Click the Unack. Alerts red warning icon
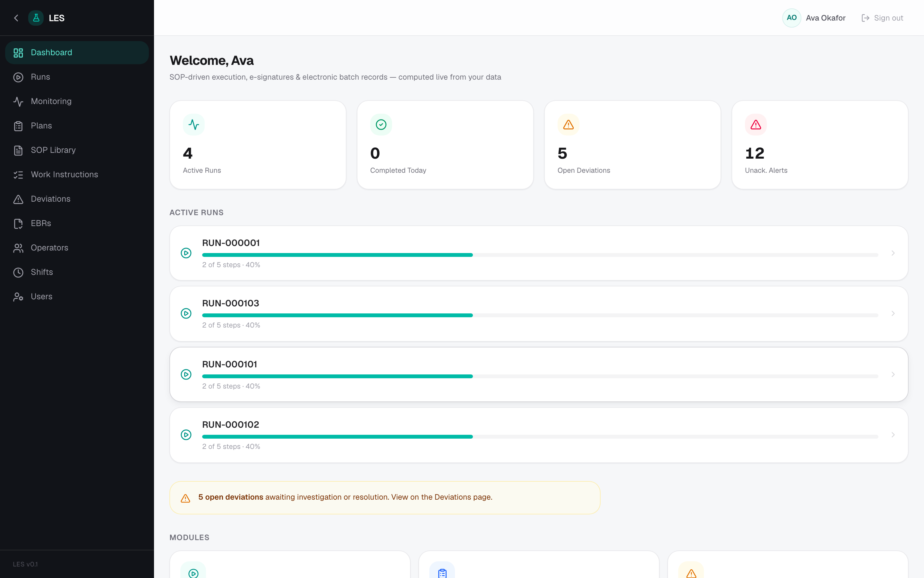 756,125
